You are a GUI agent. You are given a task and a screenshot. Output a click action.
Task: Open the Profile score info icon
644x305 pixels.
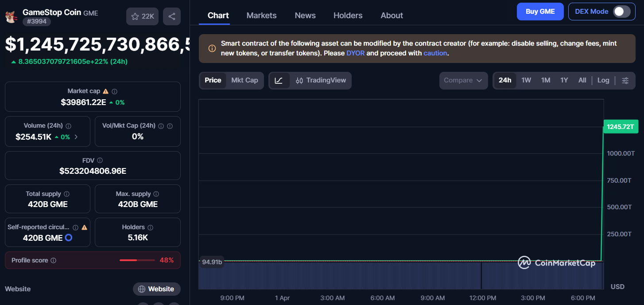click(x=53, y=261)
